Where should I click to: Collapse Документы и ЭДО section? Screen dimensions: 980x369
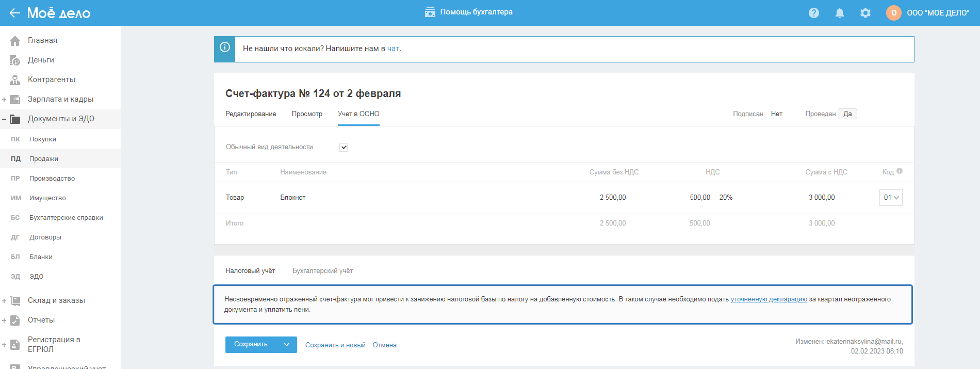click(x=4, y=119)
